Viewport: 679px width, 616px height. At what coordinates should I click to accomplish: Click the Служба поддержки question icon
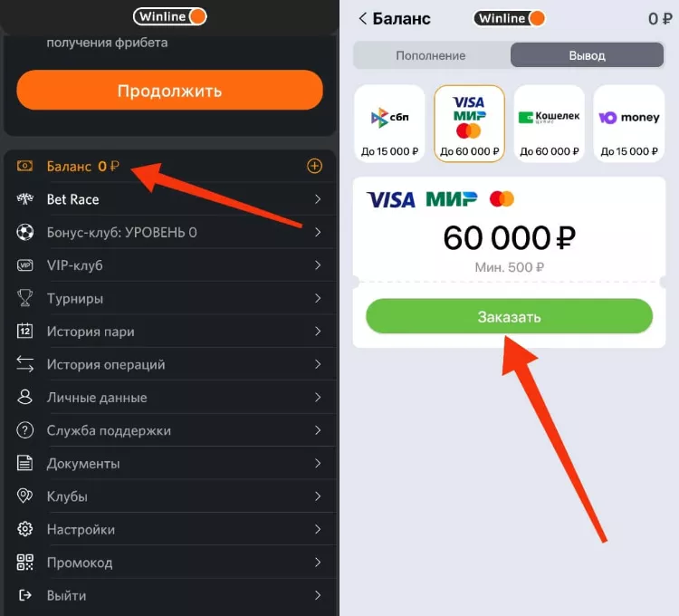click(x=25, y=430)
